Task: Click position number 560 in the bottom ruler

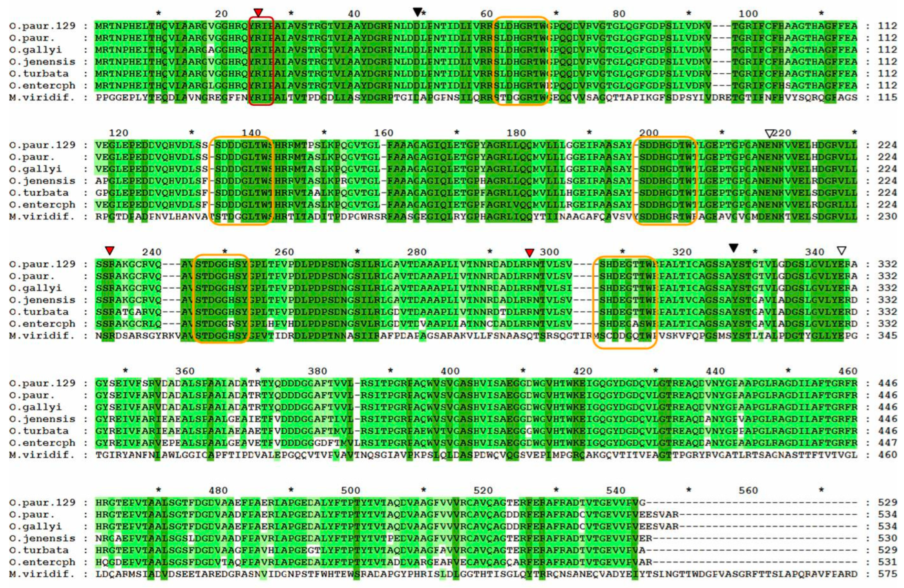Action: pyautogui.click(x=748, y=491)
